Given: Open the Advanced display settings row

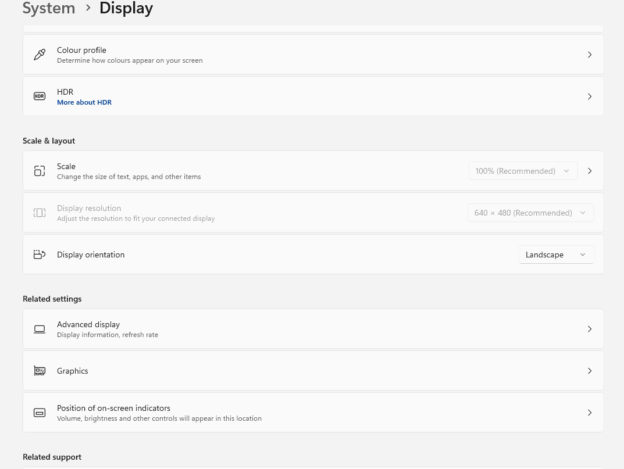Looking at the screenshot, I should pyautogui.click(x=300, y=329).
